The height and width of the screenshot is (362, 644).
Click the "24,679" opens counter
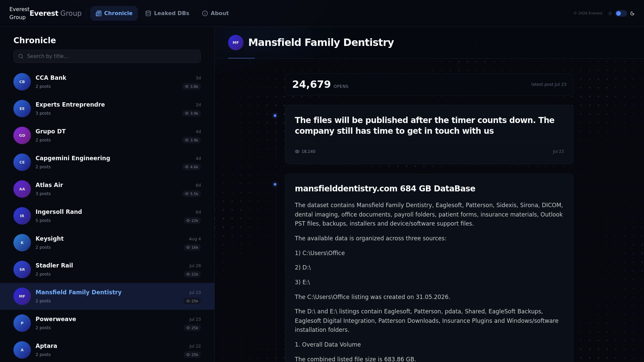click(312, 84)
